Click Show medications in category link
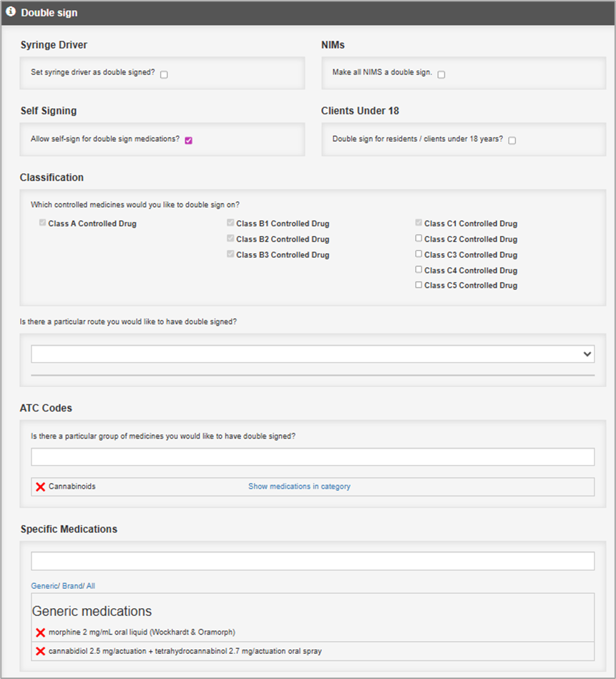Image resolution: width=616 pixels, height=679 pixels. point(299,487)
